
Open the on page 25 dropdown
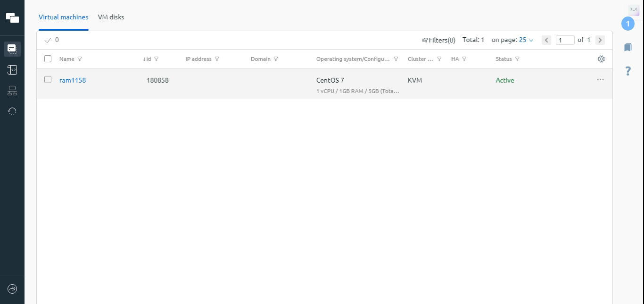point(526,40)
